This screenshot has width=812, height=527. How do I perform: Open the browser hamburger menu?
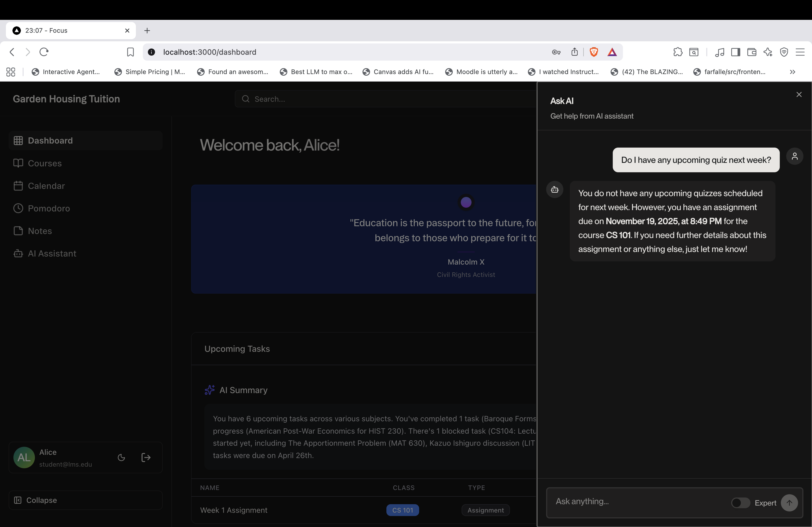800,52
